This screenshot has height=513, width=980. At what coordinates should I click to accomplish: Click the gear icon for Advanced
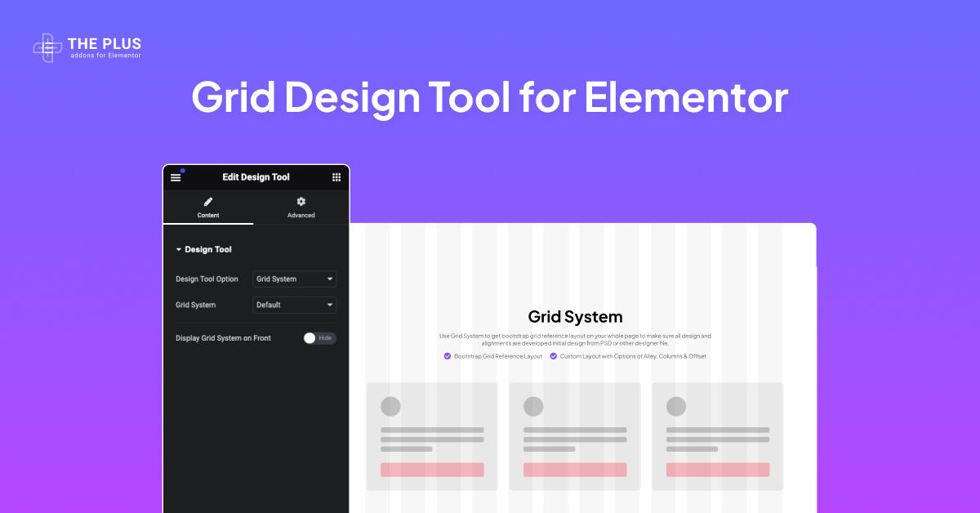[x=301, y=202]
